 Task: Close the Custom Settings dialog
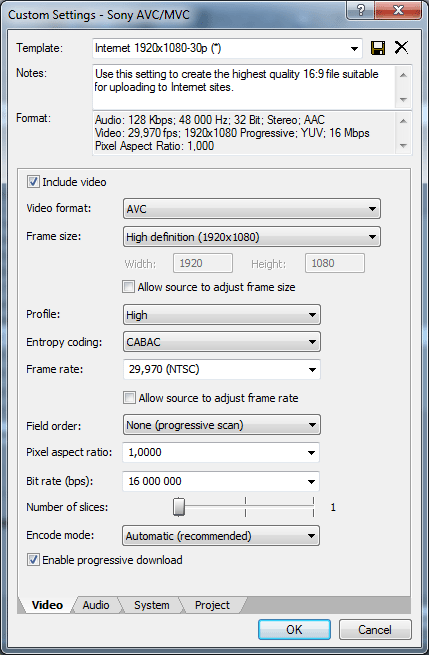tap(399, 10)
